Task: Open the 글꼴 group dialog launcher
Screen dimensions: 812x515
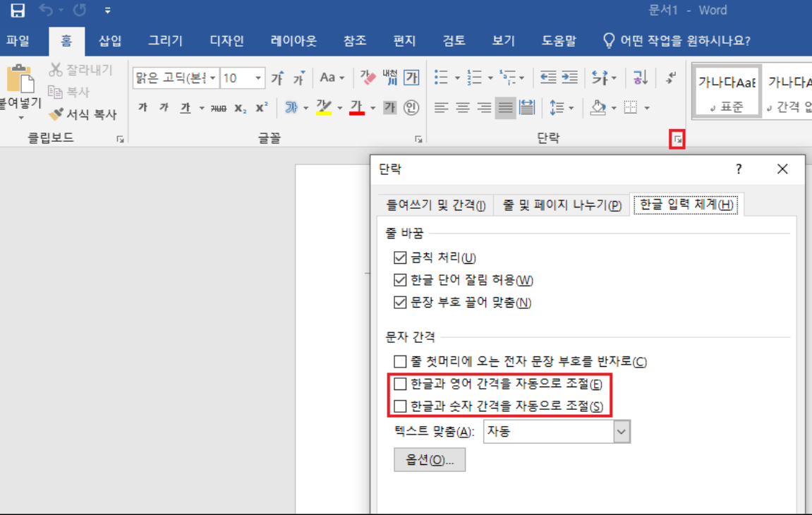Action: pyautogui.click(x=418, y=140)
